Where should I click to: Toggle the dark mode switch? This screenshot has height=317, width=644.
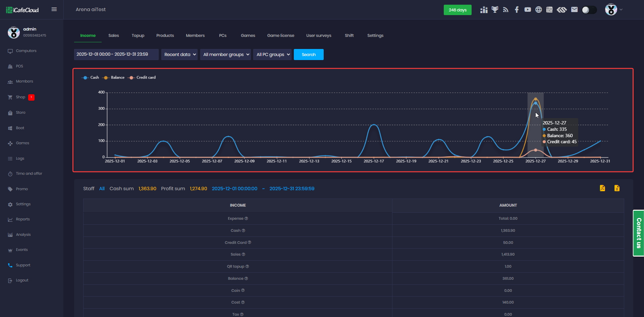pyautogui.click(x=589, y=10)
